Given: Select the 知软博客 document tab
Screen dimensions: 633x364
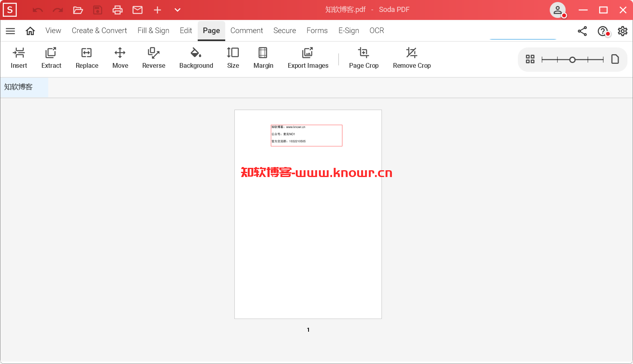Looking at the screenshot, I should (24, 87).
